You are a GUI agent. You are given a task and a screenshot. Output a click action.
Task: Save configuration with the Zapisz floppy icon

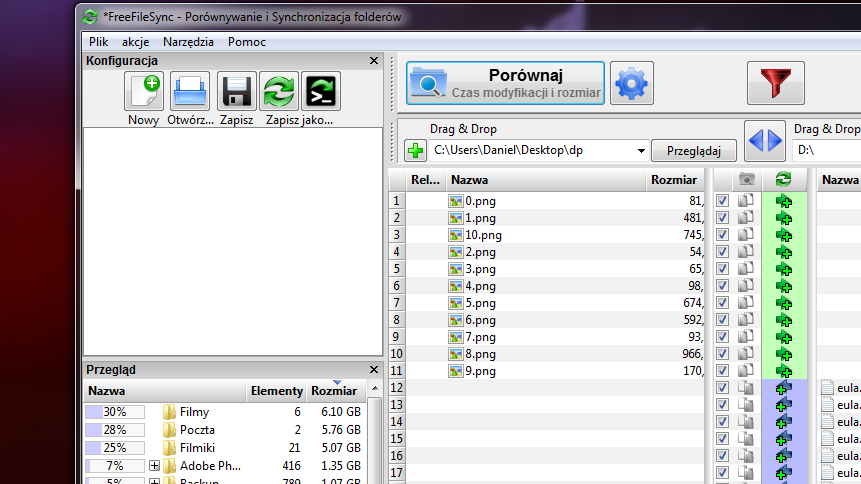(237, 91)
